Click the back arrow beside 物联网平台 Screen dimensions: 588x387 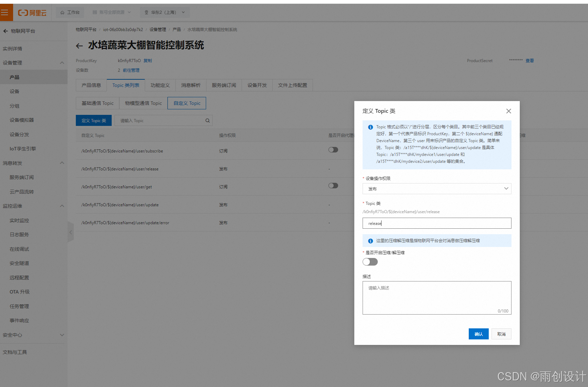5,31
